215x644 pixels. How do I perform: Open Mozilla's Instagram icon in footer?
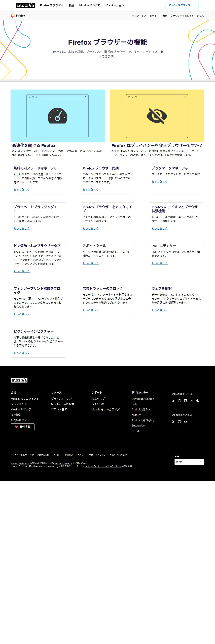(180, 401)
